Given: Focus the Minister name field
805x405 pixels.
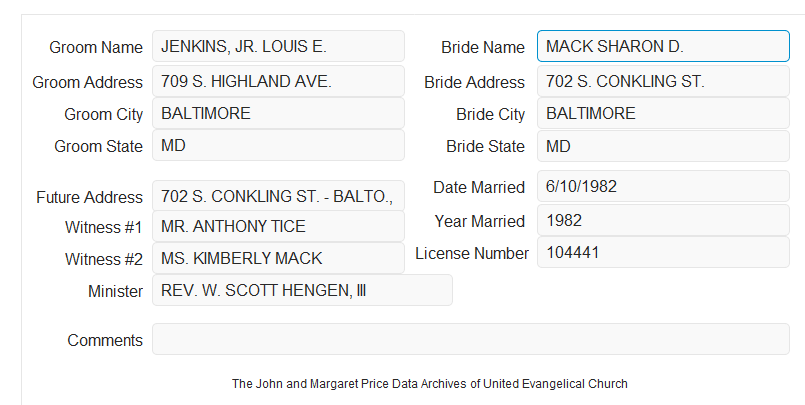Looking at the screenshot, I should pyautogui.click(x=302, y=290).
